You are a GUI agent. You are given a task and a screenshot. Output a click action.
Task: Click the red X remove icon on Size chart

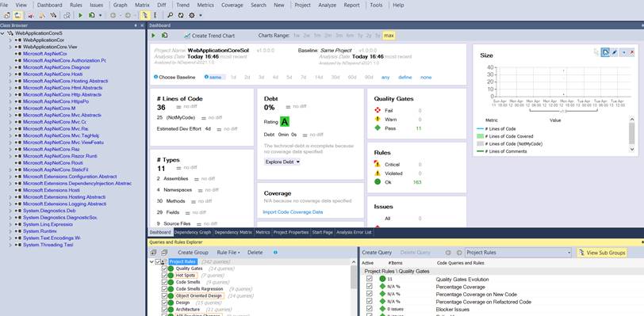pyautogui.click(x=632, y=52)
